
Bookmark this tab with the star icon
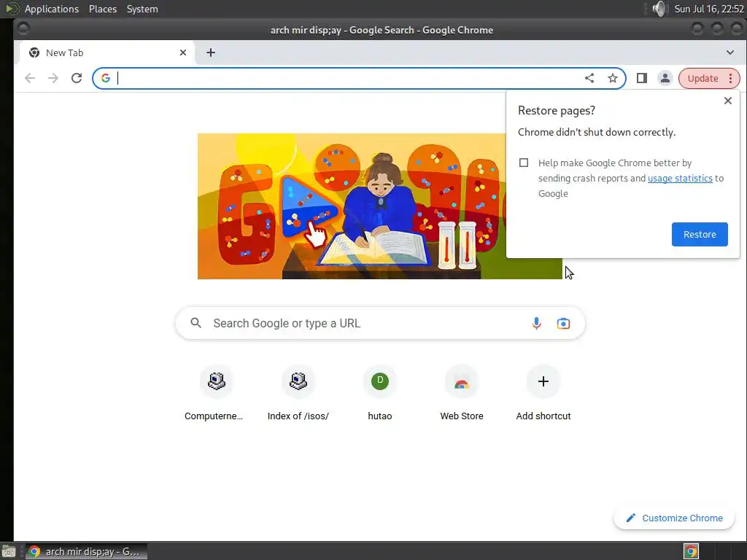(613, 78)
